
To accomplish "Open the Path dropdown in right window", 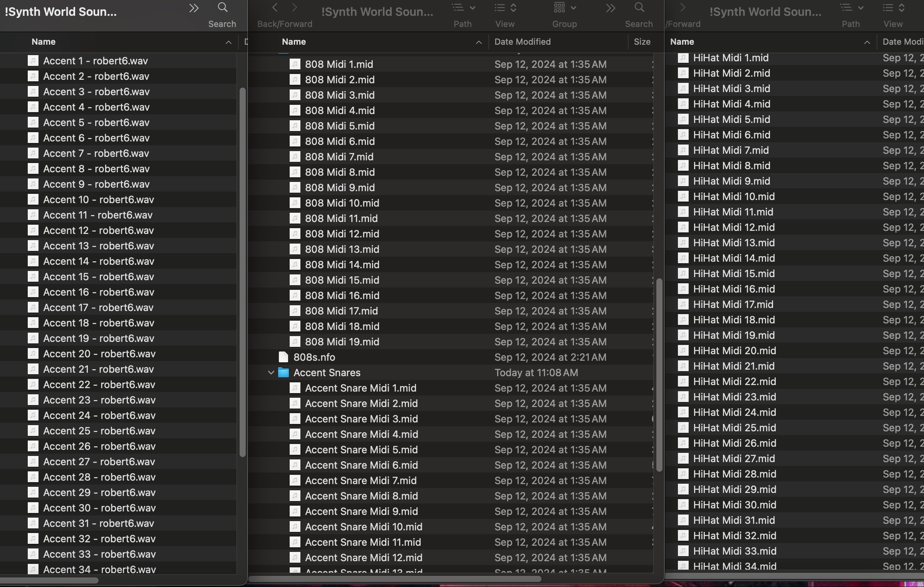I will tap(851, 8).
